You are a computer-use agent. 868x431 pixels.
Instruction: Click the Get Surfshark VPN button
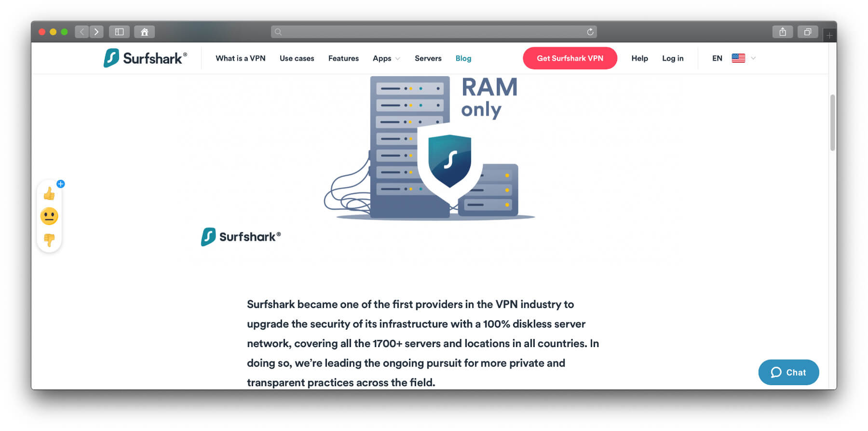coord(570,58)
